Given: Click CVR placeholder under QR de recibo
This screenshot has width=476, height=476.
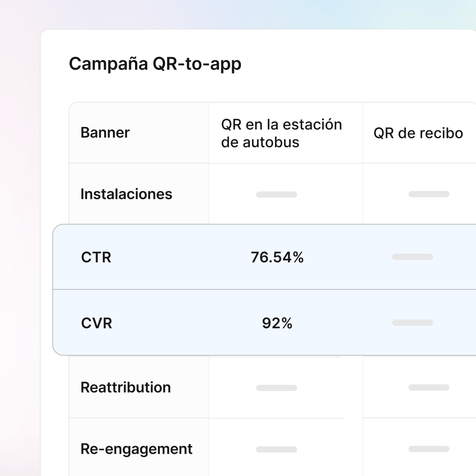Looking at the screenshot, I should point(413,323).
